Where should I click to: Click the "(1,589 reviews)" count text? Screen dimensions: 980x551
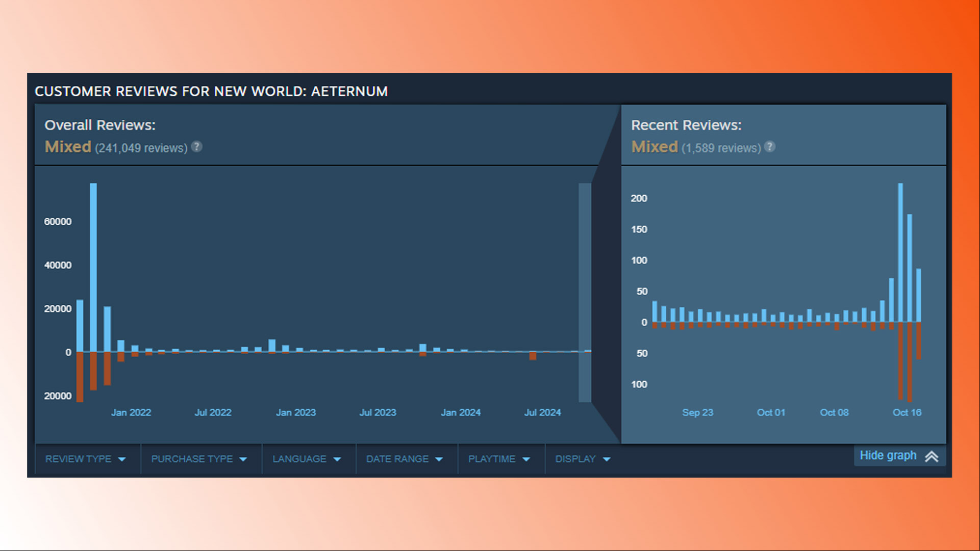click(721, 148)
